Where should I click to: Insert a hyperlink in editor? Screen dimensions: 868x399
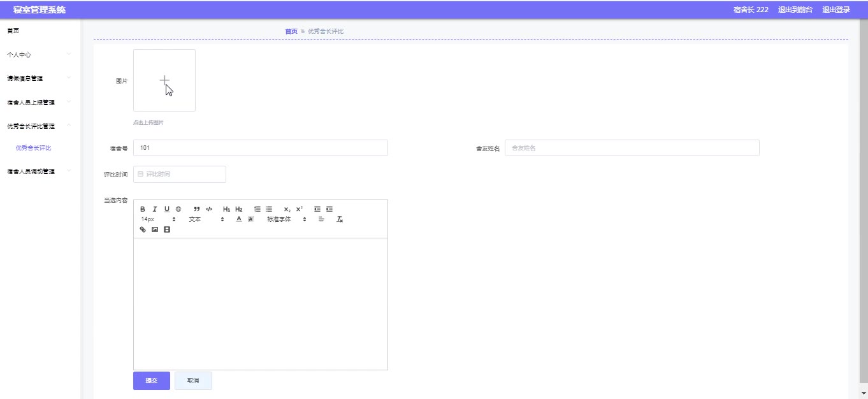(x=143, y=229)
